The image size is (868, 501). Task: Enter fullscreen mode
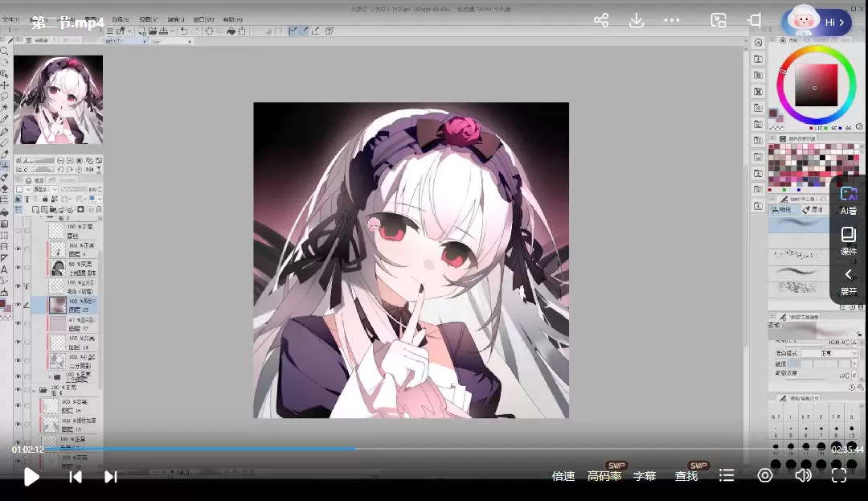pos(839,475)
